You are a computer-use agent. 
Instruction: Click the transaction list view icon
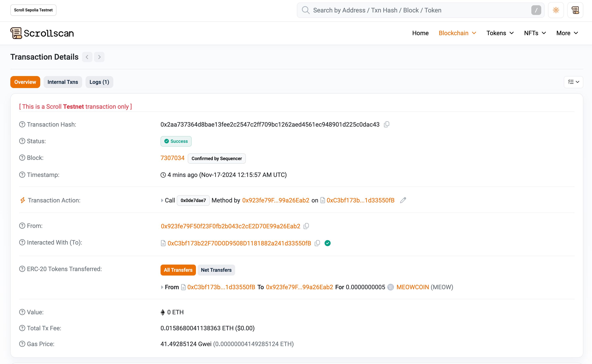point(574,82)
